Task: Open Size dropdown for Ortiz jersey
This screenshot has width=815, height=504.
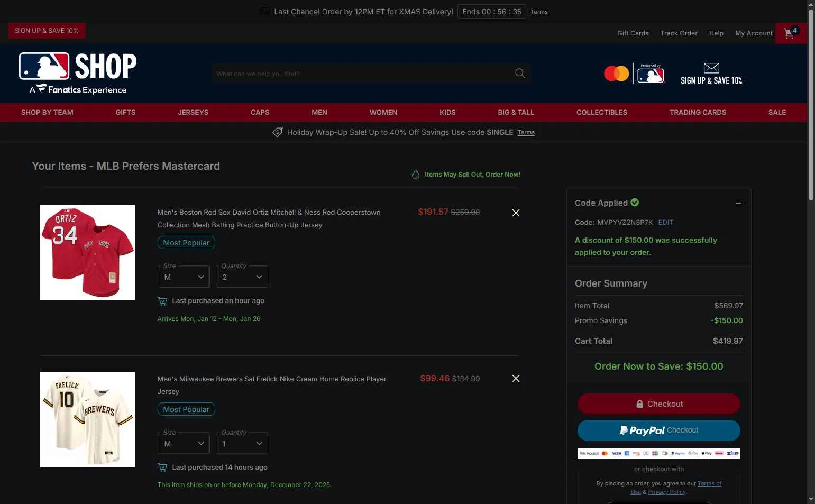Action: click(184, 277)
